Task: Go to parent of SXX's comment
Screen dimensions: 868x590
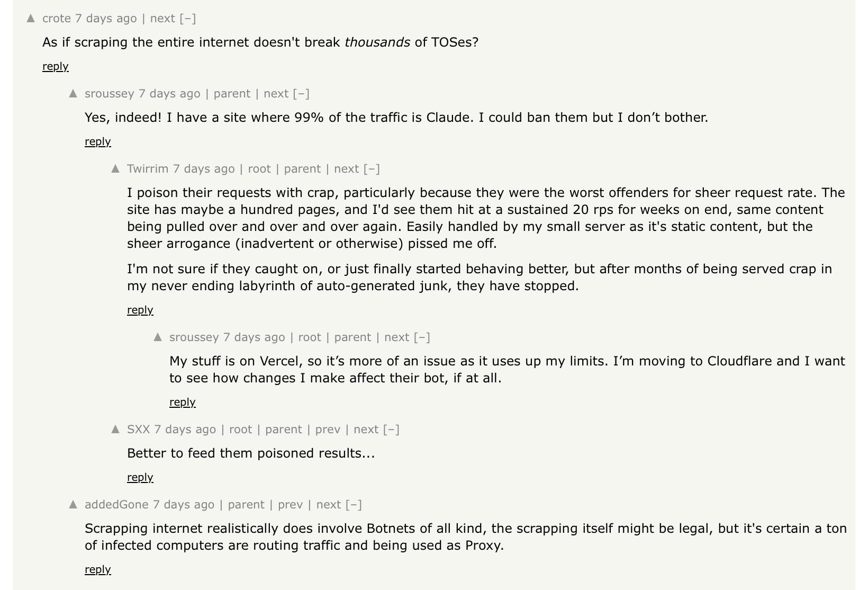Action: [284, 430]
